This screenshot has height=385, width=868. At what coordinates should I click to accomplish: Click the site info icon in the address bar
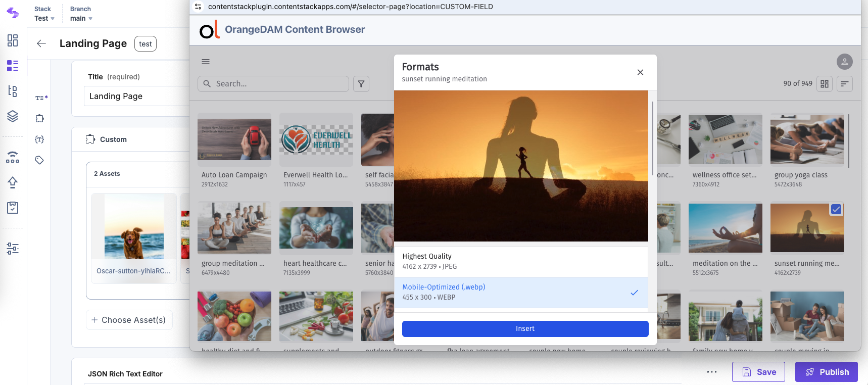click(x=198, y=7)
